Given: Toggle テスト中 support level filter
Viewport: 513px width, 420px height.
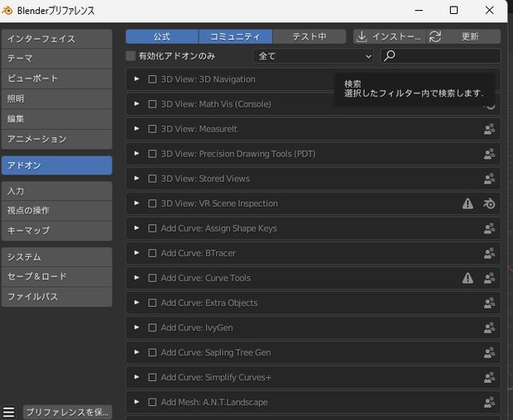Looking at the screenshot, I should pyautogui.click(x=309, y=36).
